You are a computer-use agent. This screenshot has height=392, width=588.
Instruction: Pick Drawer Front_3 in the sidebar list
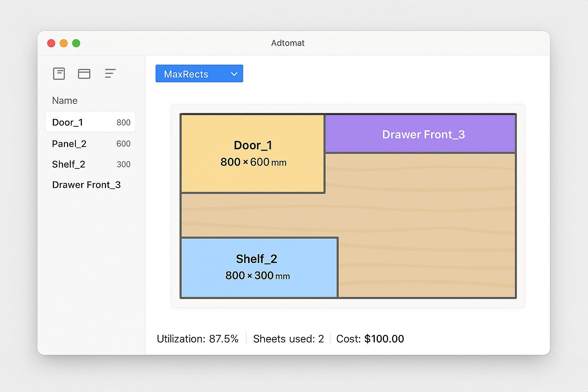(x=87, y=185)
